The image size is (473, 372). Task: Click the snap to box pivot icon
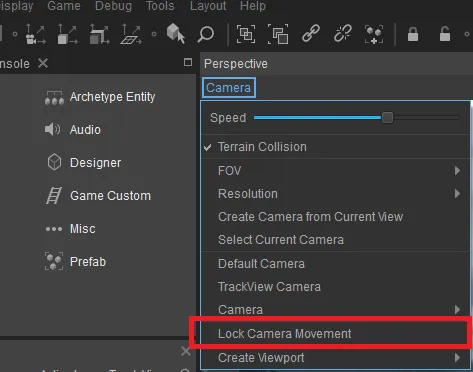coord(99,34)
